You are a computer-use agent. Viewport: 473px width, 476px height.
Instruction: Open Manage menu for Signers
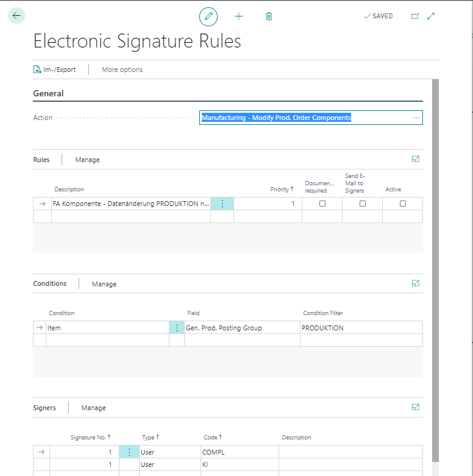(93, 408)
